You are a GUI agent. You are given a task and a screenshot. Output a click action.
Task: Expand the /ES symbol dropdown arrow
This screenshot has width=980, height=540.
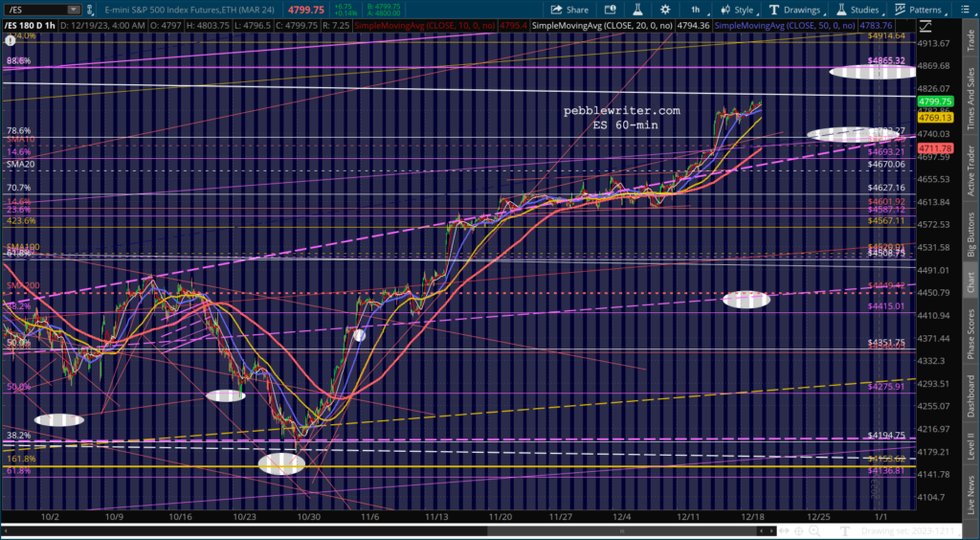[74, 9]
